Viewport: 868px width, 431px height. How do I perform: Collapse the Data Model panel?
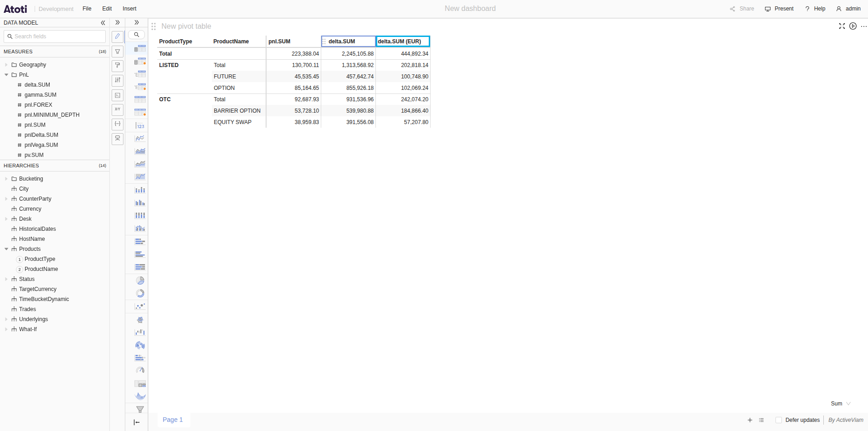click(x=103, y=23)
